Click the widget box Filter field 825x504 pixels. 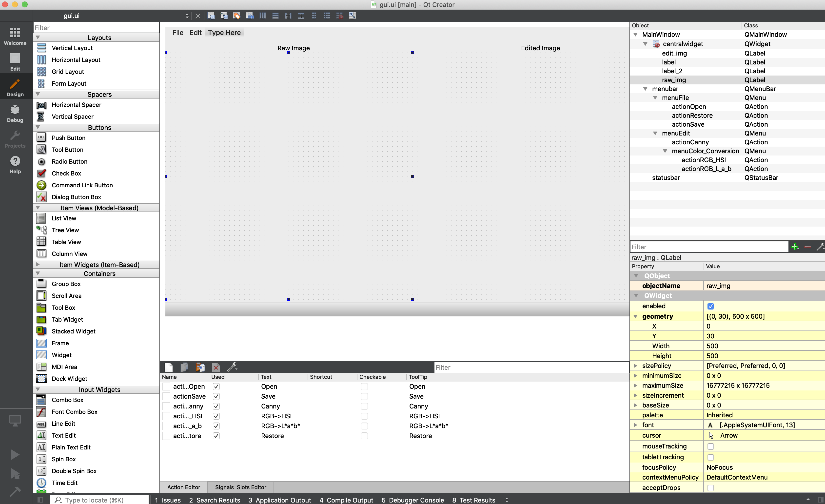(x=96, y=28)
